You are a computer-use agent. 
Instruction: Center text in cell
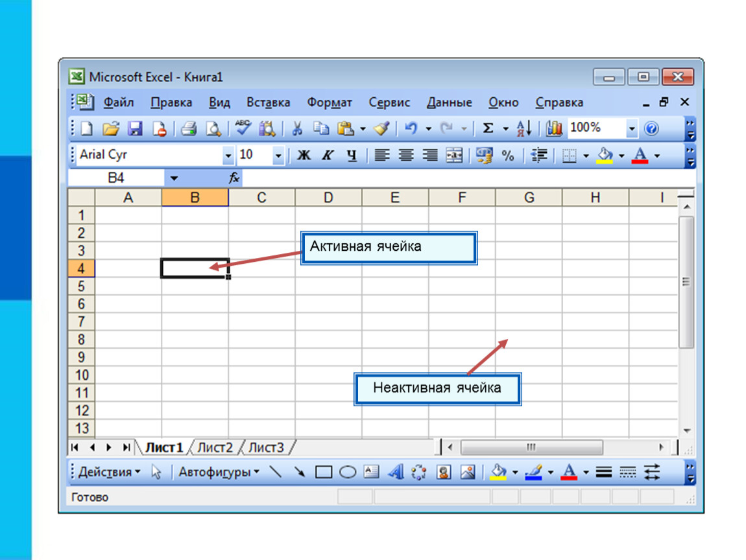click(x=406, y=155)
